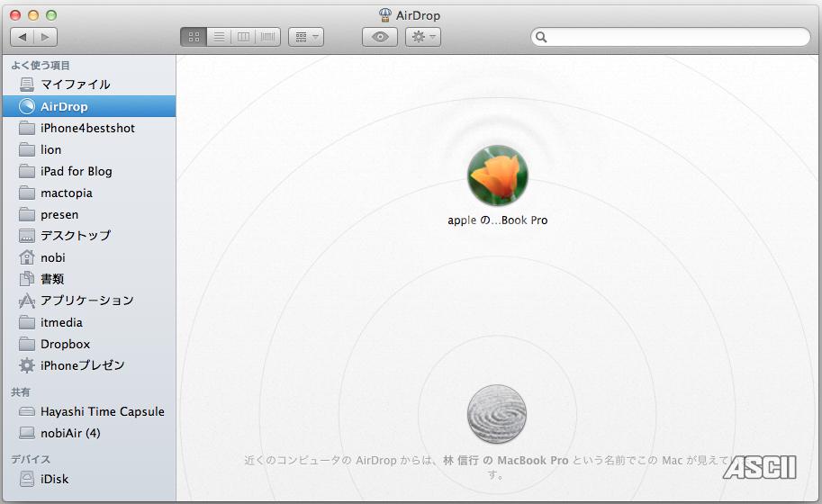Viewport: 822px width, 504px height.
Task: Select Hayashi Time Capsule text
Action: click(x=103, y=412)
